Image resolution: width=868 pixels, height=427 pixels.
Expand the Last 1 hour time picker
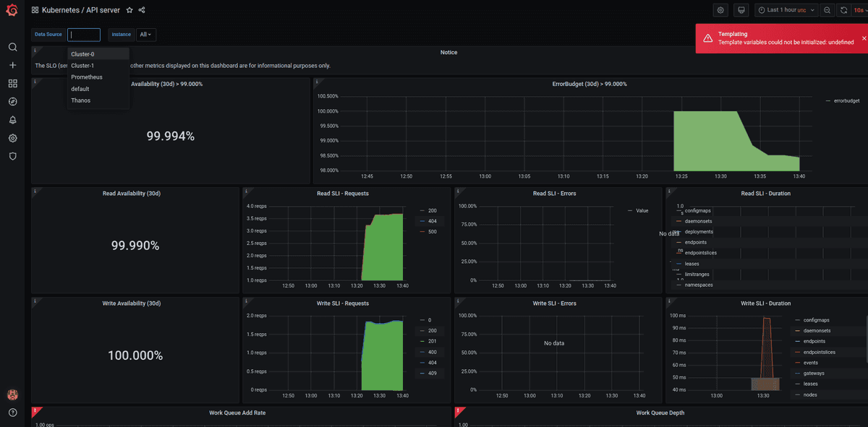point(786,10)
